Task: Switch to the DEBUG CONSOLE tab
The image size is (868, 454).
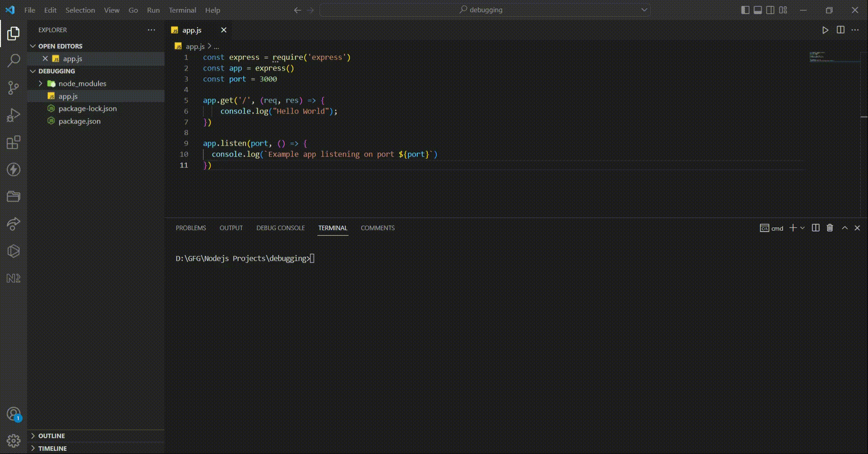Action: pos(280,228)
